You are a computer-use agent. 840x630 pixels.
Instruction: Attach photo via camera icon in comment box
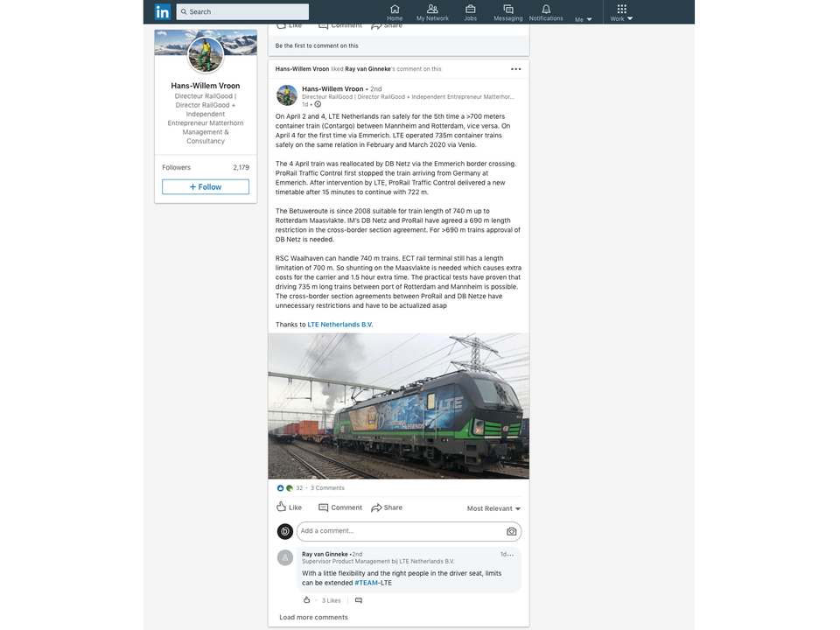coord(511,531)
